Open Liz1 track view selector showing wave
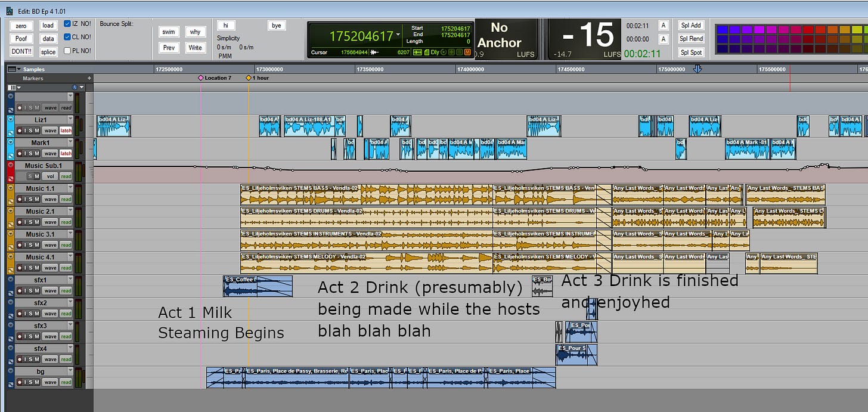Screen dimensions: 868x412 [x=50, y=131]
